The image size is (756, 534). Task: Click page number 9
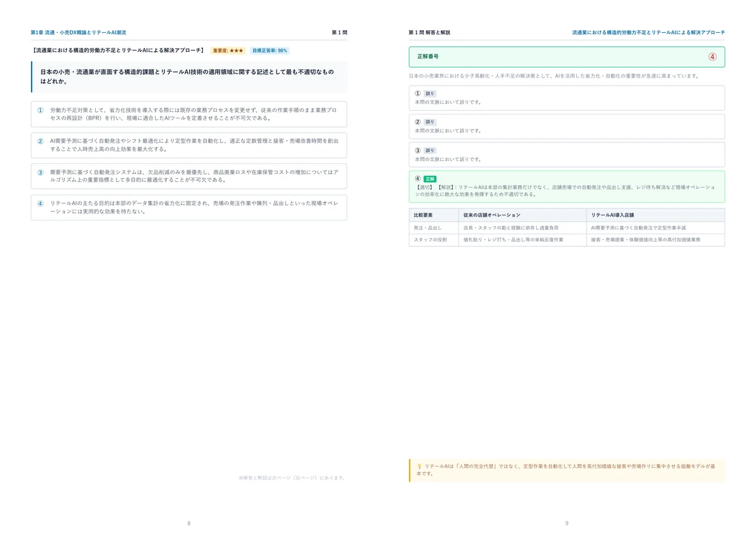[566, 523]
